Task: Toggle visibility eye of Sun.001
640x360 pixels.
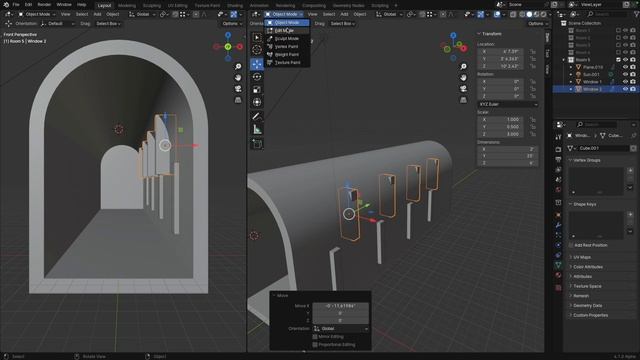Action: click(x=625, y=74)
